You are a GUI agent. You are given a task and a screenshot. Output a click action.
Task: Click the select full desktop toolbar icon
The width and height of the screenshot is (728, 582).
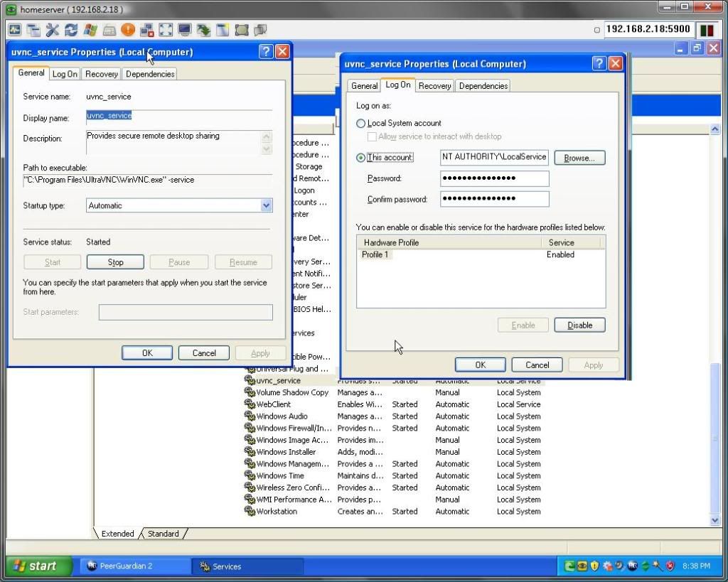[x=242, y=30]
